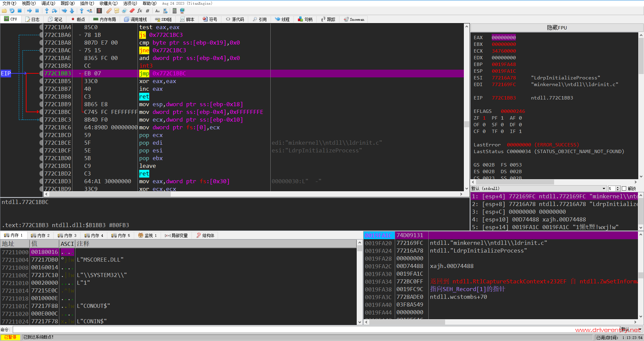Viewport: 644px width, 341px height.
Task: Open the Calculator icon
Action: pyautogui.click(x=174, y=11)
